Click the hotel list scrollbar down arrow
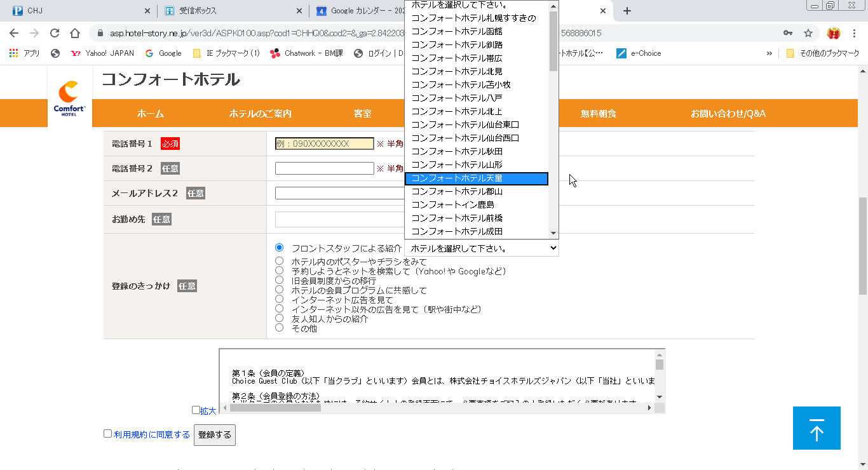 [553, 233]
